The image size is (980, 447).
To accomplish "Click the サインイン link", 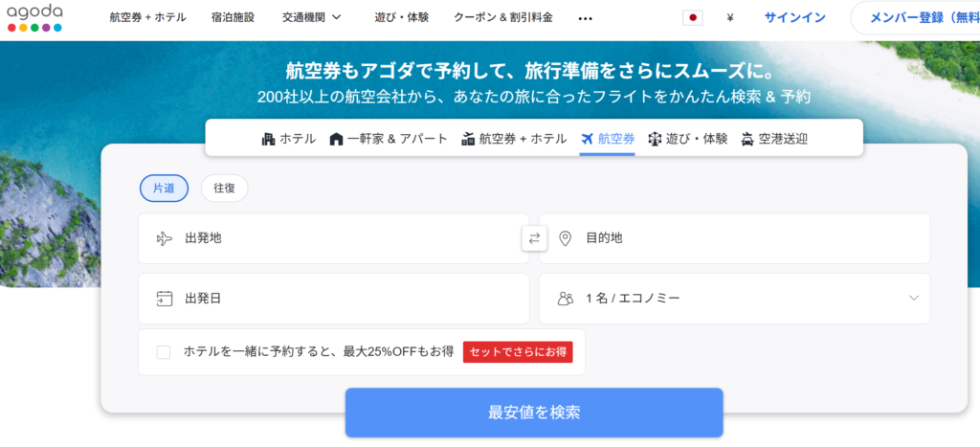I will (794, 18).
